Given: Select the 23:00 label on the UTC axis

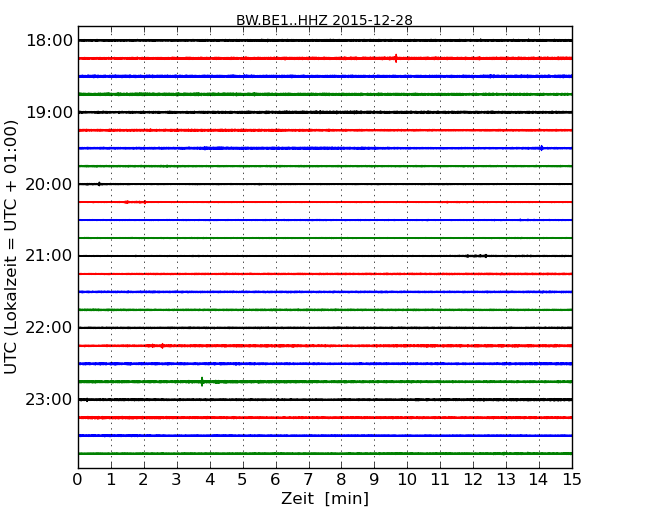Looking at the screenshot, I should (x=49, y=399).
